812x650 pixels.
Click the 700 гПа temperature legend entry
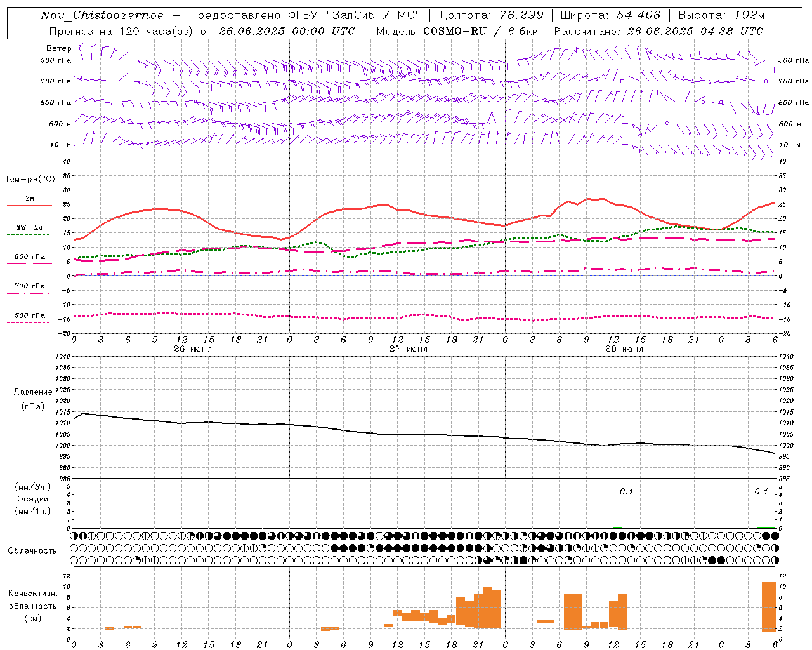[x=30, y=286]
